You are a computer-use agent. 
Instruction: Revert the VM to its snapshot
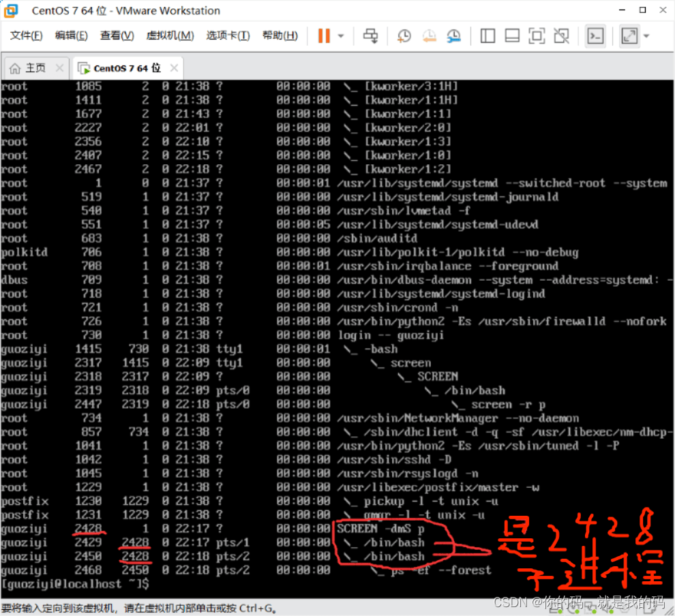(x=428, y=35)
